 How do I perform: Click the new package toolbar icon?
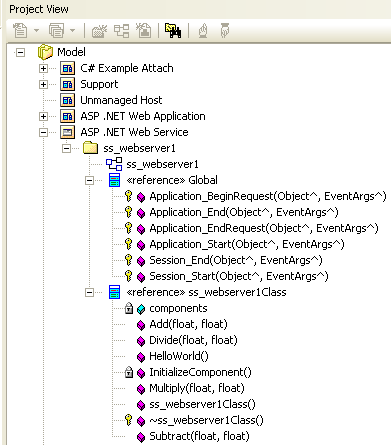[x=99, y=31]
